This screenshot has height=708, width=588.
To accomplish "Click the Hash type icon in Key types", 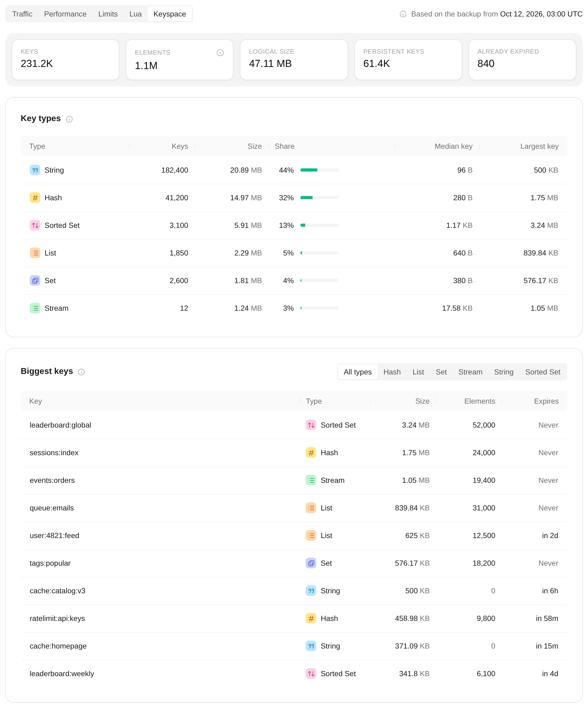I will [35, 198].
